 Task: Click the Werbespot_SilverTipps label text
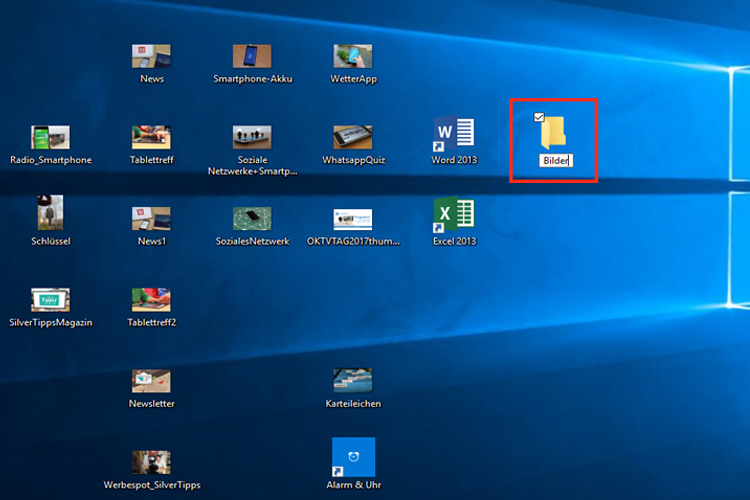152,485
